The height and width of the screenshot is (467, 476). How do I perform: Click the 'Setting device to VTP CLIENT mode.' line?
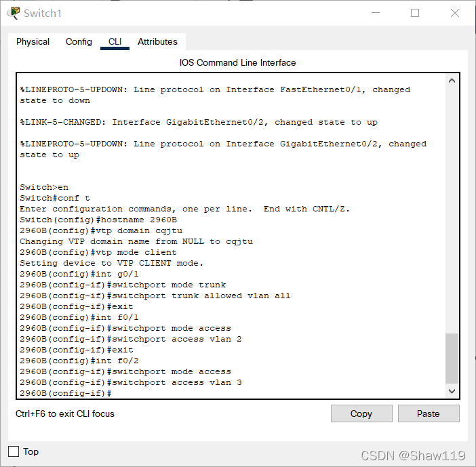[111, 263]
